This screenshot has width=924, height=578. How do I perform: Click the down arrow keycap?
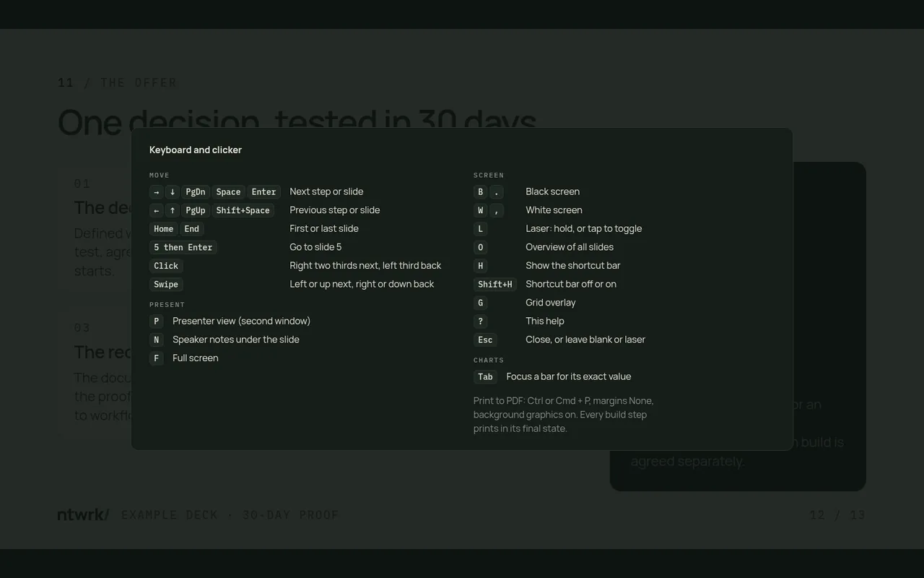coord(173,192)
